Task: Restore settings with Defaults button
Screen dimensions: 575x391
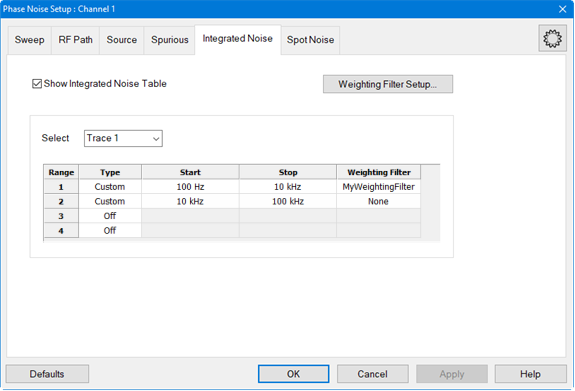Action: pos(47,374)
